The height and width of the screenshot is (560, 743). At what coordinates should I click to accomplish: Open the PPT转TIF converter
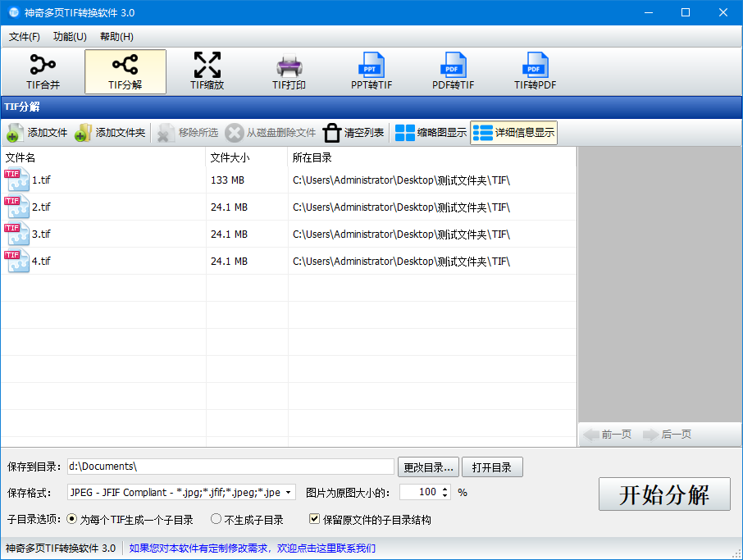(371, 71)
